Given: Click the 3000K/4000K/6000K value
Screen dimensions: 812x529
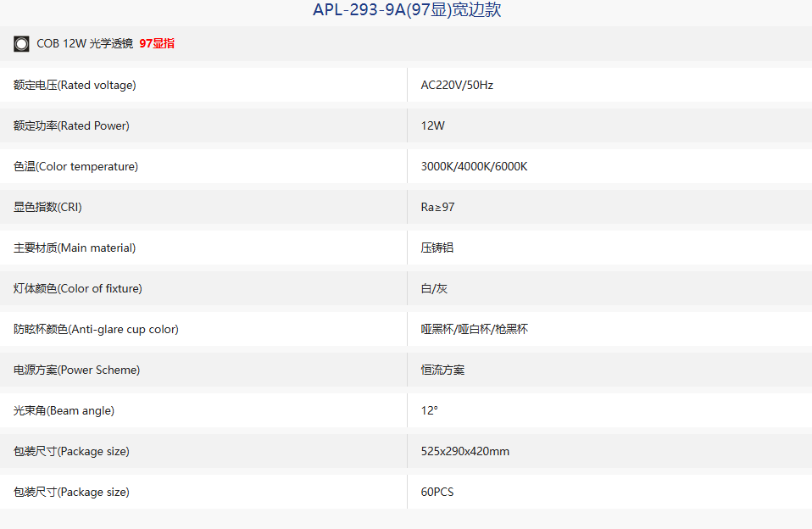Looking at the screenshot, I should pos(474,166).
